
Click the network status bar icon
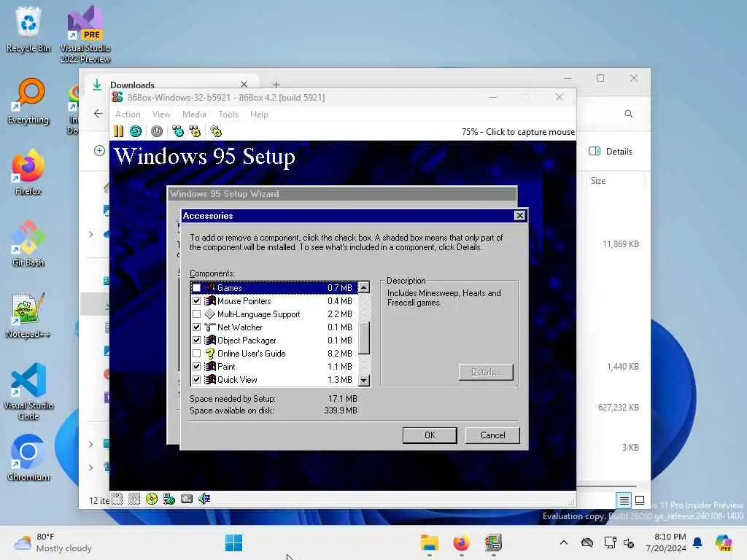pos(169,499)
